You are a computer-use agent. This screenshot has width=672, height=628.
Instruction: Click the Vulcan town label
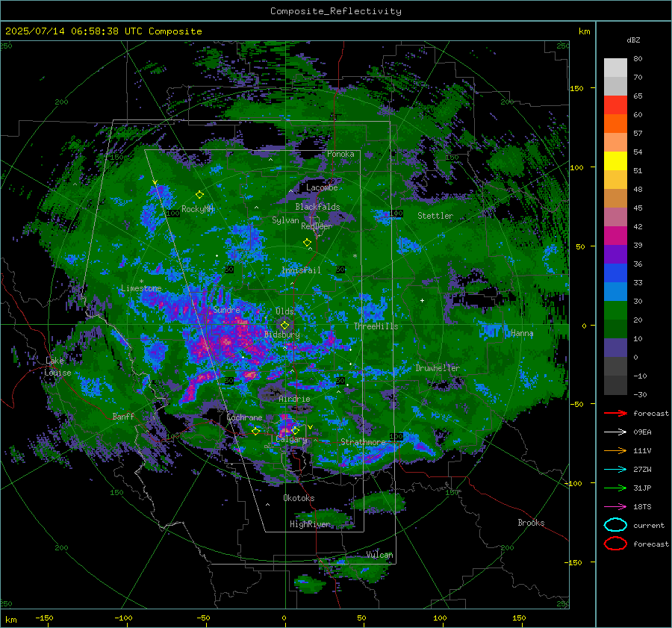tap(379, 555)
